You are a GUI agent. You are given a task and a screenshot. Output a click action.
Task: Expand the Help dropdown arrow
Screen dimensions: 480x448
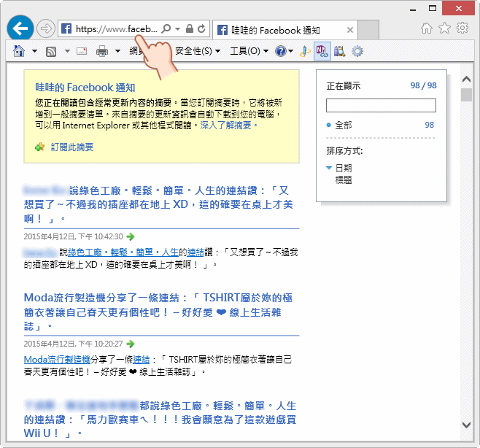point(290,51)
